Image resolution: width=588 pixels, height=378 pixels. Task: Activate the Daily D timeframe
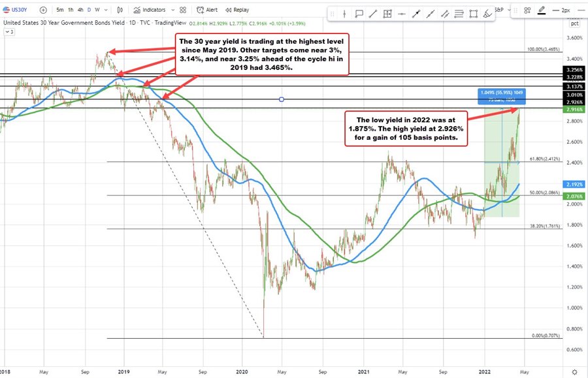88,10
